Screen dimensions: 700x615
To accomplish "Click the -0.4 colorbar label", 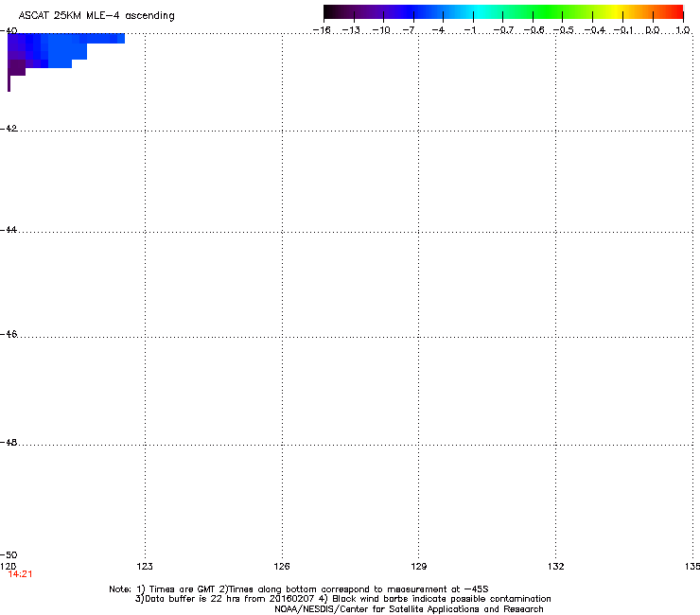I will (595, 30).
